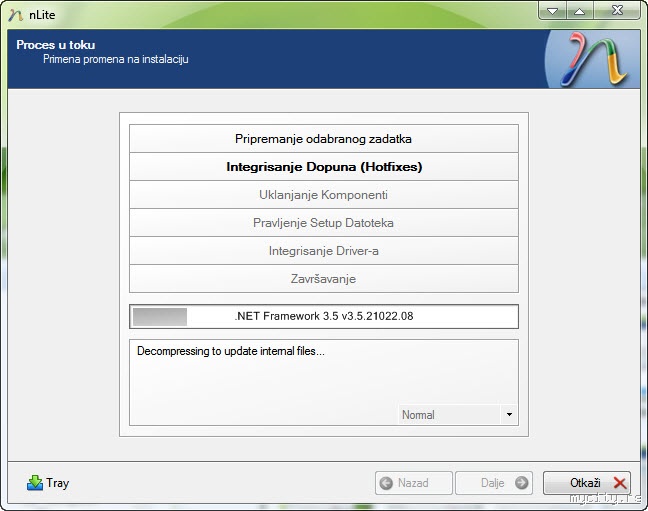Click the left arrow icon on Nazad

pyautogui.click(x=386, y=483)
